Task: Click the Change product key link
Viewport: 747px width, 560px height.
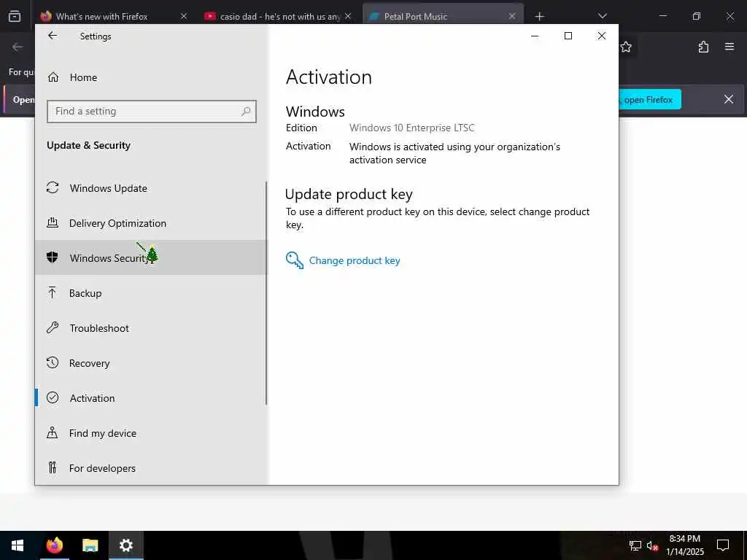Action: [355, 260]
